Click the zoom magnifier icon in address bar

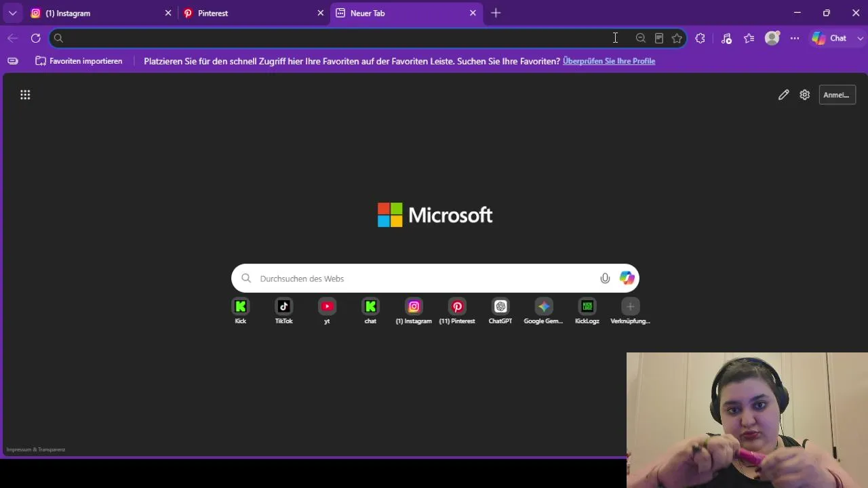[x=641, y=39]
